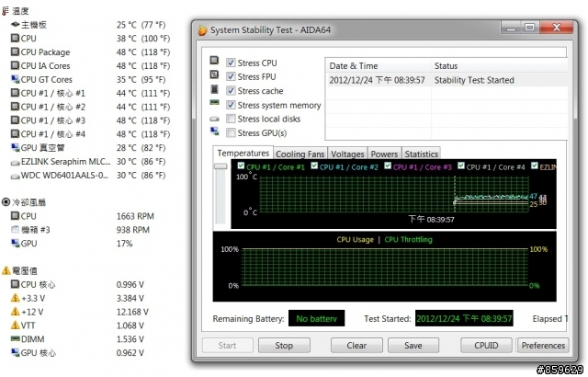Viewport: 588px width, 377px height.
Task: Uncheck the Stress cache checkbox
Action: pyautogui.click(x=231, y=90)
